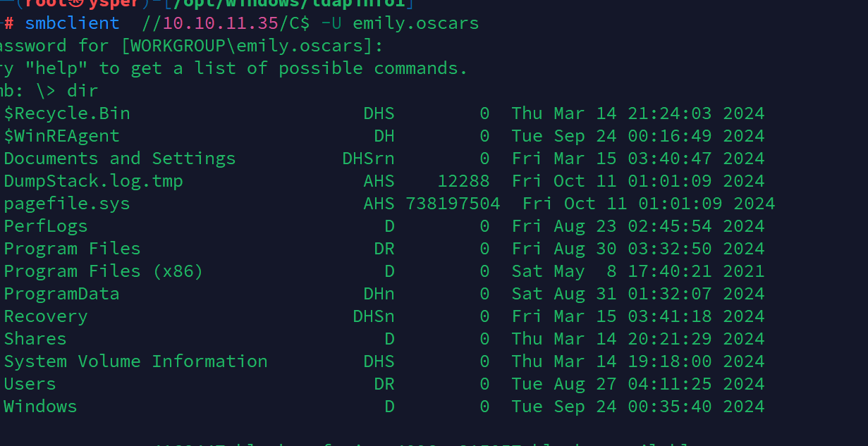
Task: Click Documents and Settings entry
Action: pyautogui.click(x=120, y=159)
